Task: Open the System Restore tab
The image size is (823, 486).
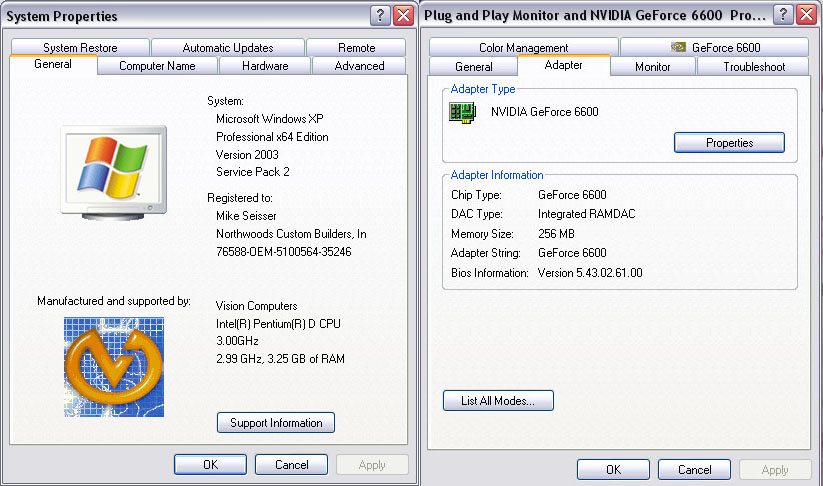Action: click(80, 48)
